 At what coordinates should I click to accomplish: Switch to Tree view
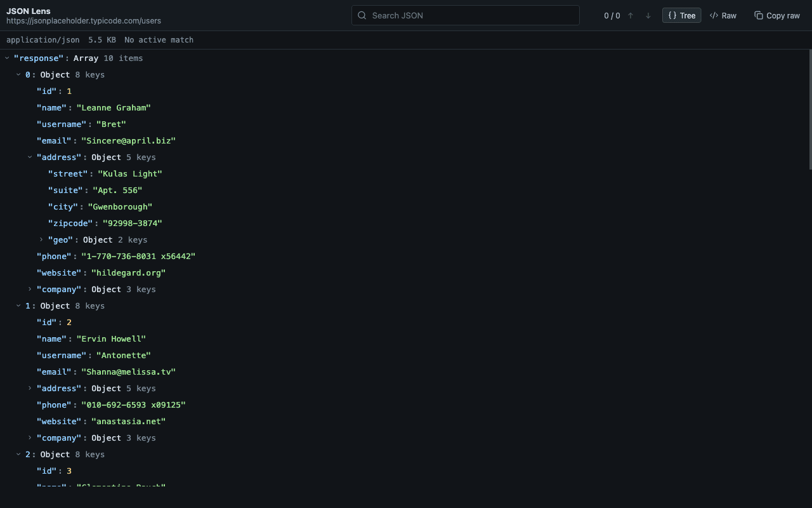[681, 15]
